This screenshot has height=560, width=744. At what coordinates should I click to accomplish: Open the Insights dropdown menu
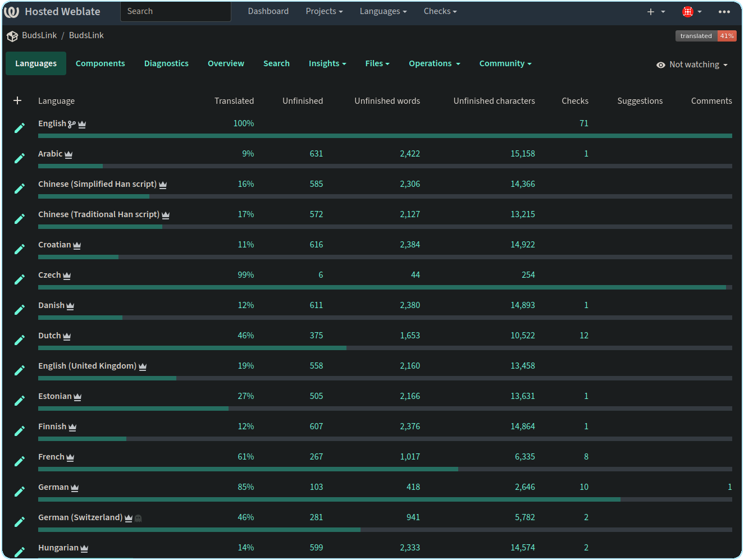327,63
